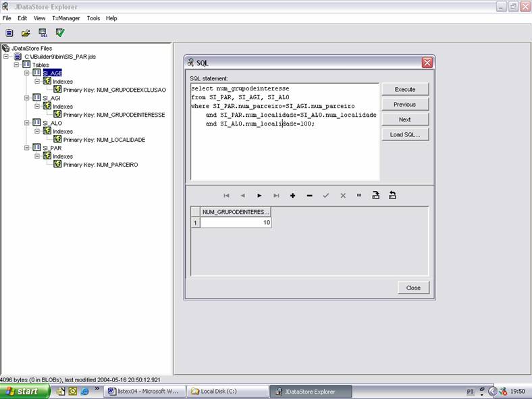This screenshot has width=532, height=399.
Task: Click inside the SQL statement text area
Action: click(285, 132)
